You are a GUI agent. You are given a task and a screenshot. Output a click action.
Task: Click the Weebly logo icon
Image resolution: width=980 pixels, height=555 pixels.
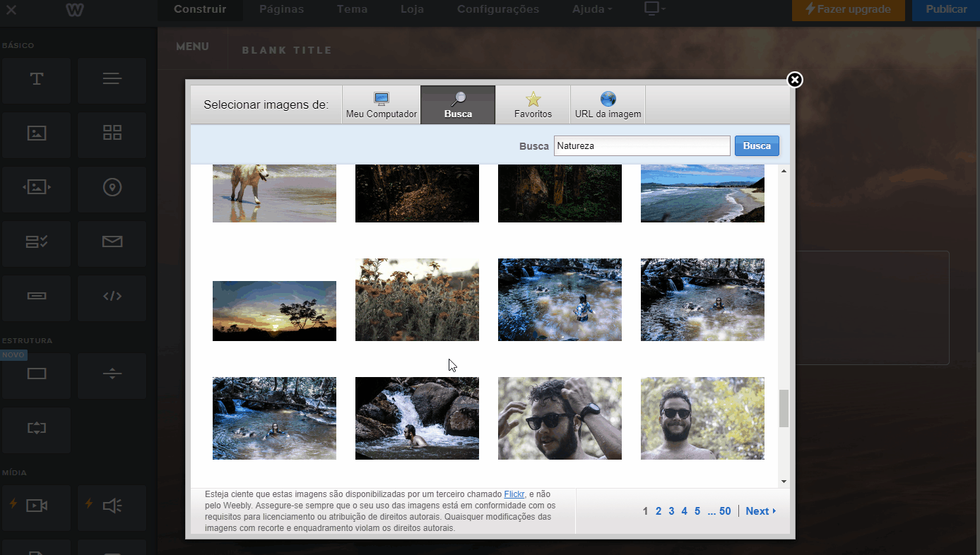76,10
